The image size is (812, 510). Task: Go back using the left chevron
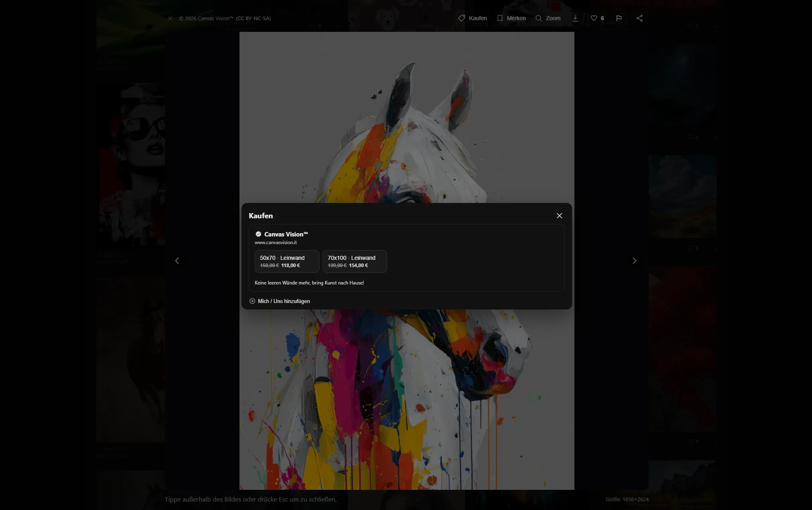pos(177,261)
